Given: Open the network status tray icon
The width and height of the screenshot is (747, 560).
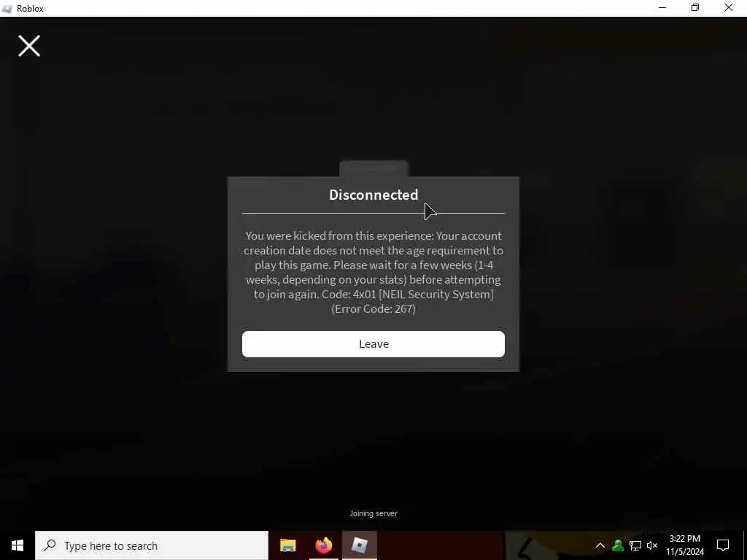Looking at the screenshot, I should pyautogui.click(x=635, y=545).
